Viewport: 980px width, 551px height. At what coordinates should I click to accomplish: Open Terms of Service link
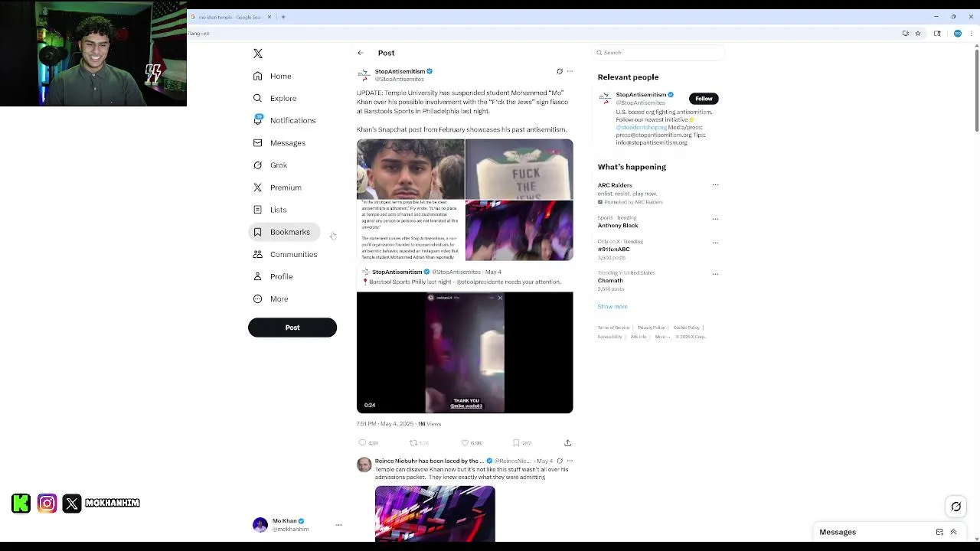(613, 328)
